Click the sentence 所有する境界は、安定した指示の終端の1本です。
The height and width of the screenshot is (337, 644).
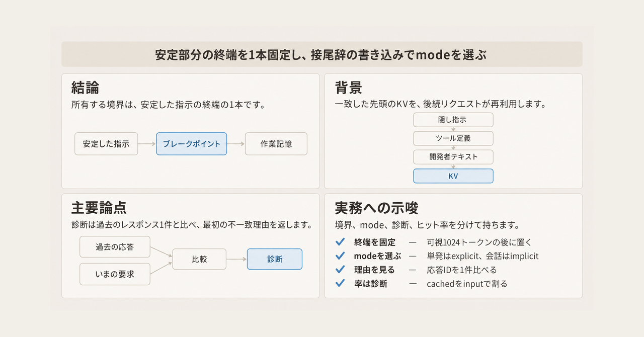pyautogui.click(x=168, y=105)
